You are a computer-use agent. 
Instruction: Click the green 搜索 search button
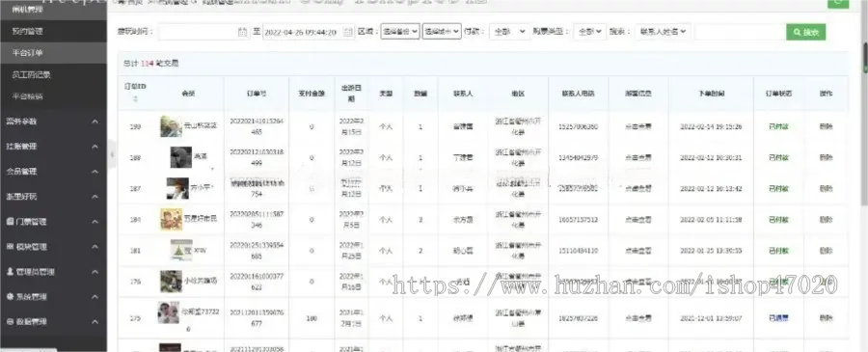tap(806, 32)
